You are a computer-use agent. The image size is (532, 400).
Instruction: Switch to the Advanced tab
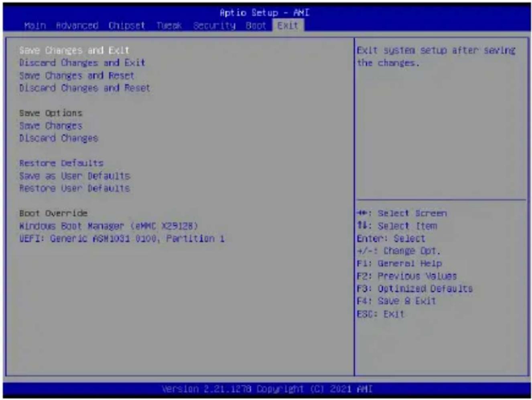point(77,26)
